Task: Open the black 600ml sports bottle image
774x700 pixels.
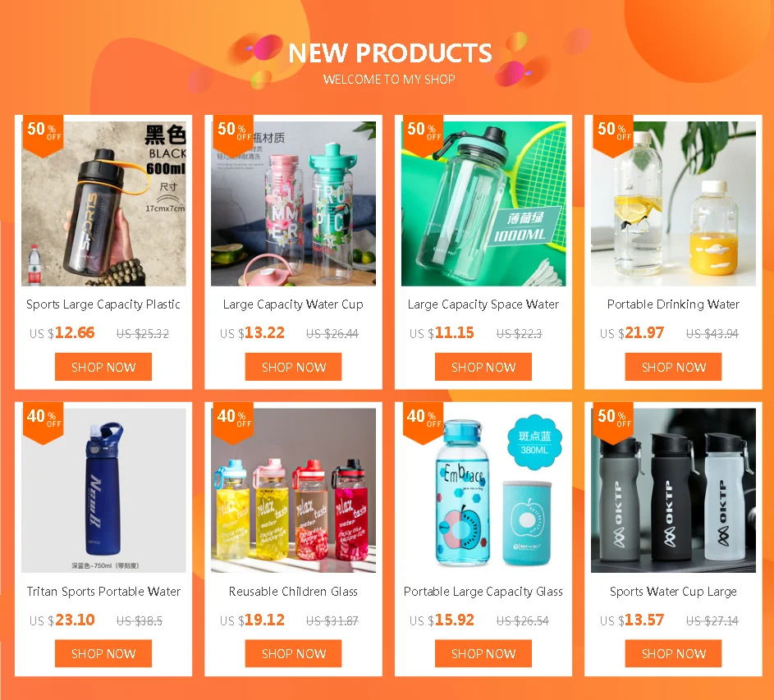Action: 103,204
